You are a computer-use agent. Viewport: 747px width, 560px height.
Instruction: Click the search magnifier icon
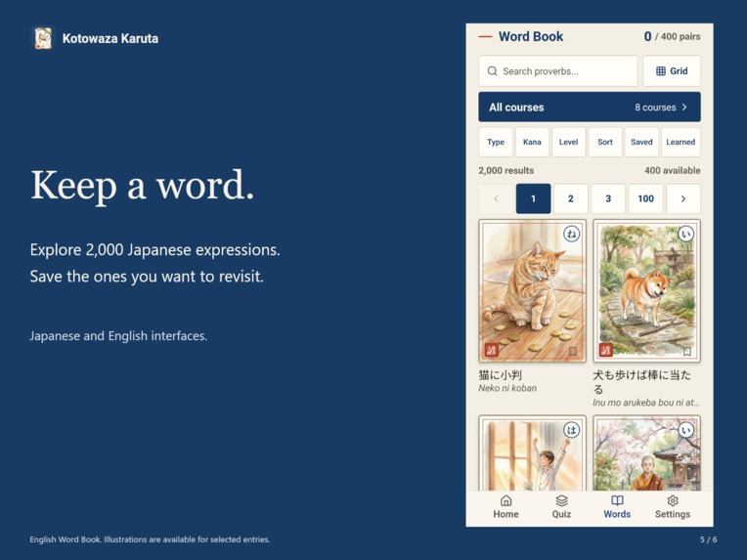pyautogui.click(x=492, y=71)
